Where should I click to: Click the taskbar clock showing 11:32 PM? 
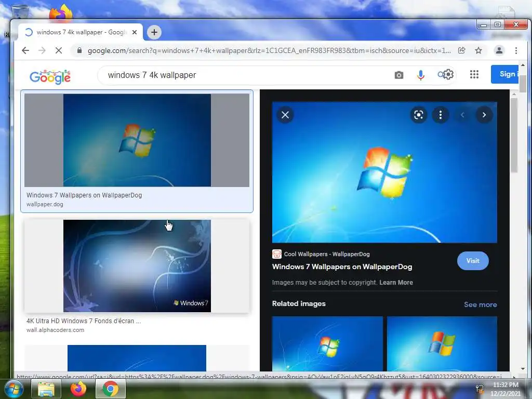pos(505,389)
